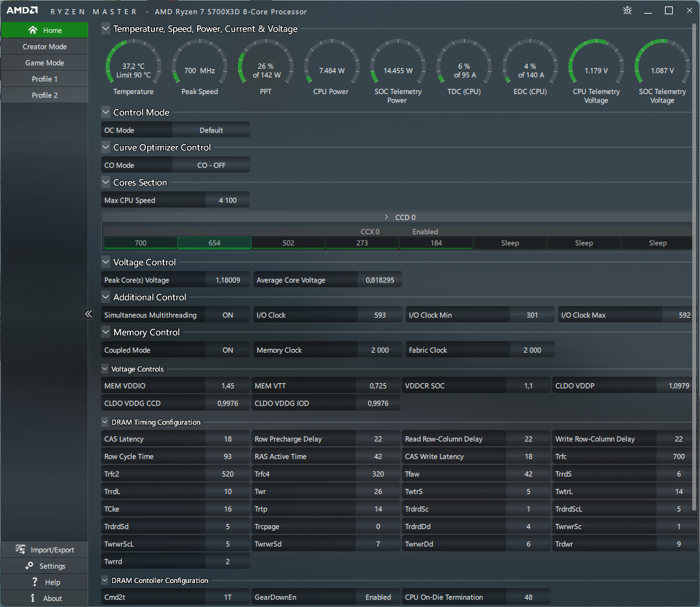Viewport: 700px width, 607px height.
Task: Click the vertical scrollbar on the right
Action: click(x=694, y=268)
